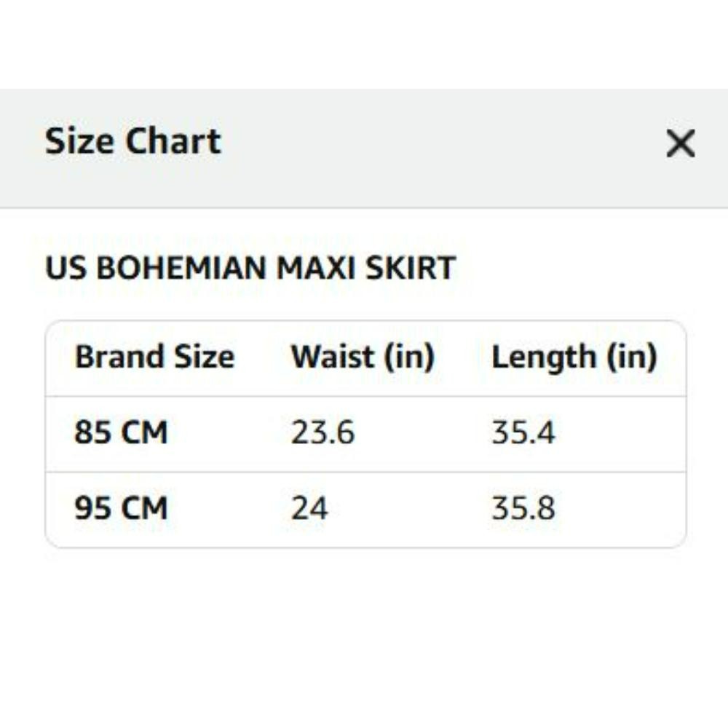Click the Brand Size column header
This screenshot has height=728, width=728.
point(154,357)
